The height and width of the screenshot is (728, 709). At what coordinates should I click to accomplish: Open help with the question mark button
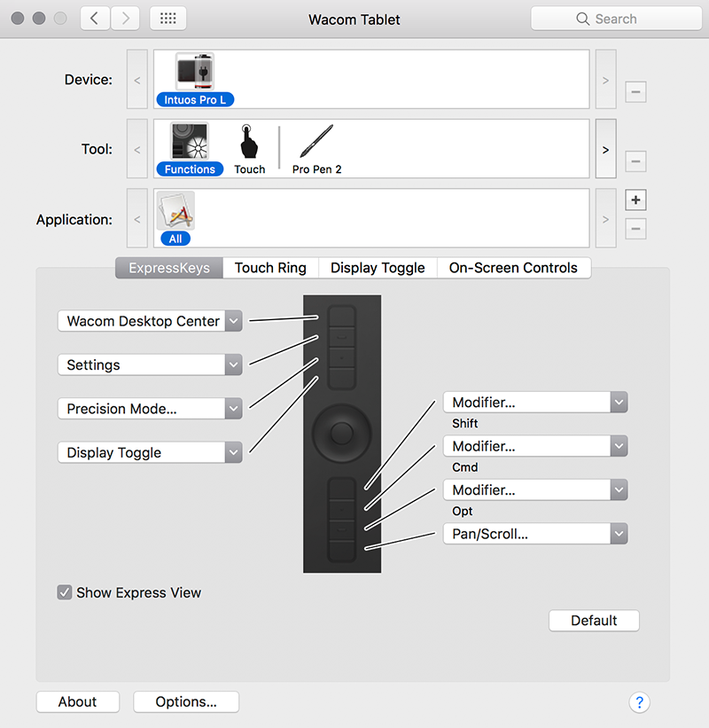point(639,702)
